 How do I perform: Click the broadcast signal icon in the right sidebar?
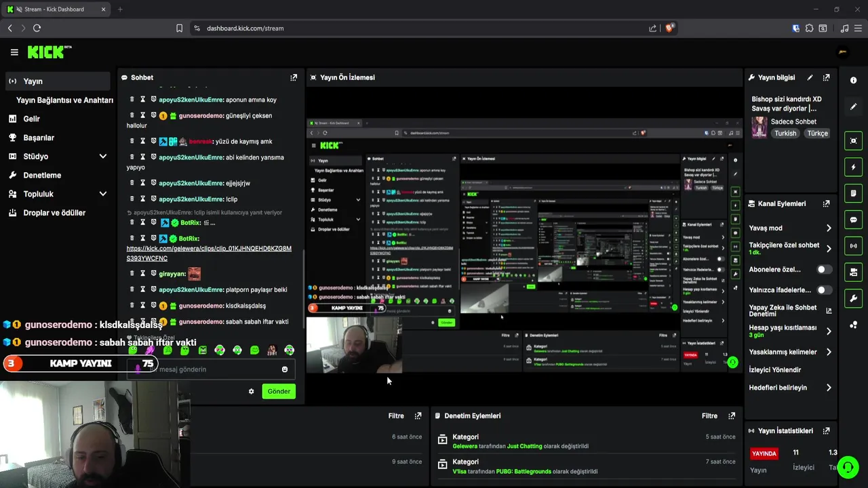[853, 246]
